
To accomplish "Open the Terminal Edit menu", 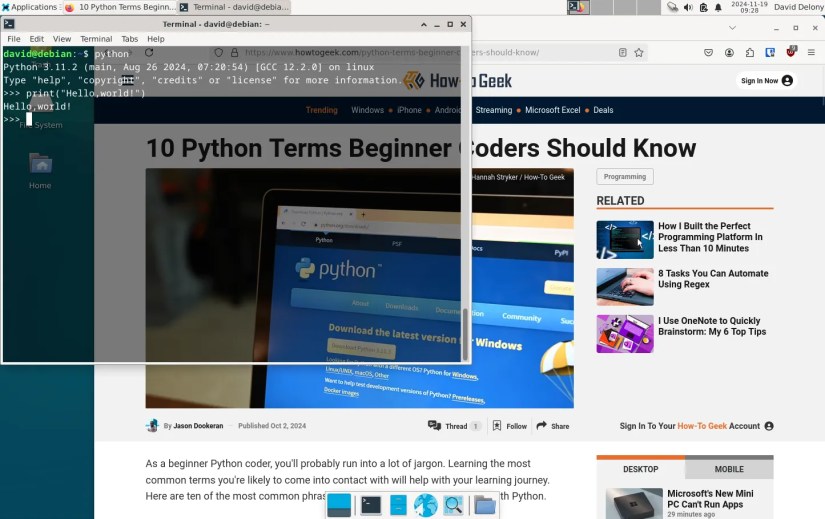I will pyautogui.click(x=36, y=39).
